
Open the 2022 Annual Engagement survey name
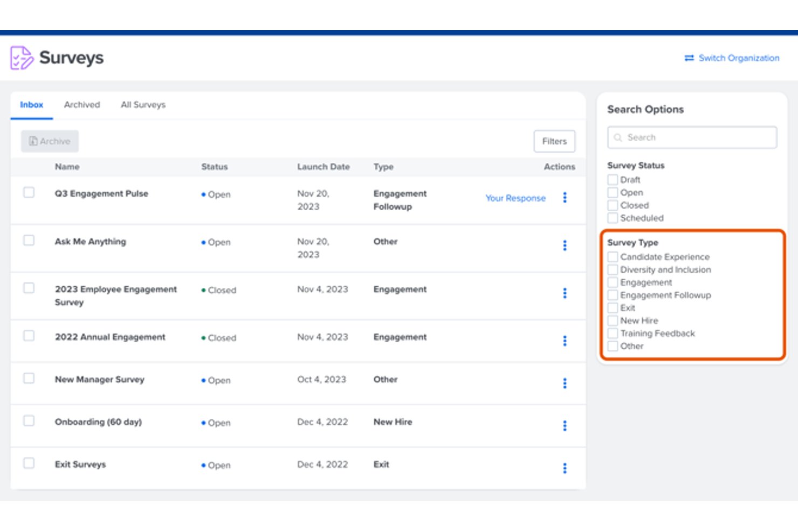click(110, 337)
